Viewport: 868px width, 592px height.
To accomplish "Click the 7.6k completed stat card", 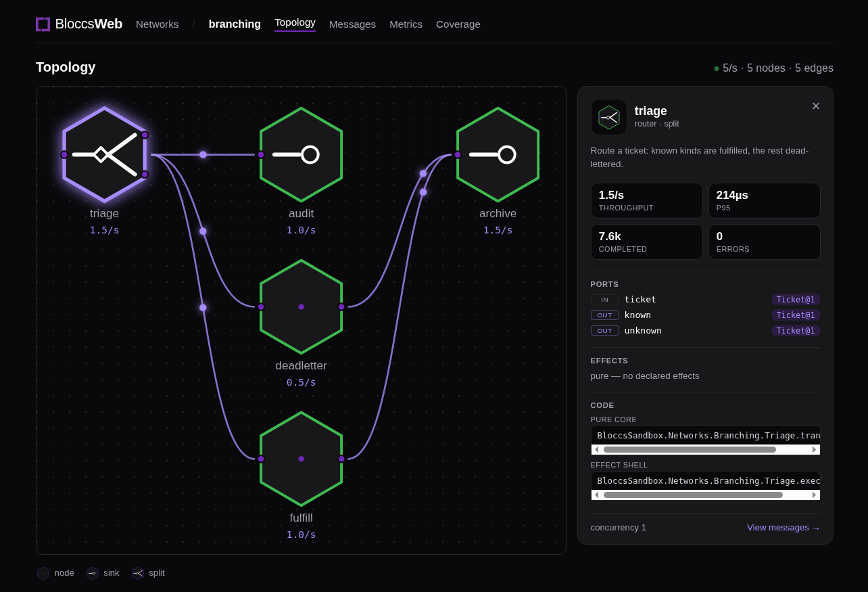I will pyautogui.click(x=647, y=242).
